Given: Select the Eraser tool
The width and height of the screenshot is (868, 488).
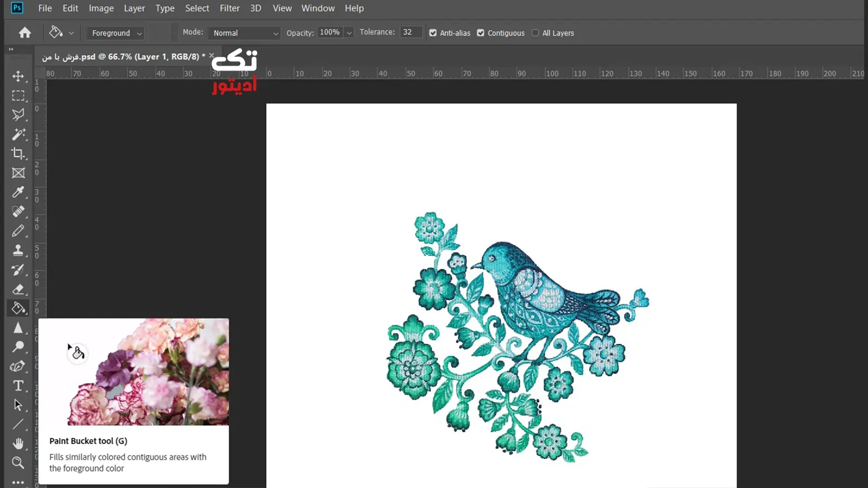Looking at the screenshot, I should click(x=18, y=289).
